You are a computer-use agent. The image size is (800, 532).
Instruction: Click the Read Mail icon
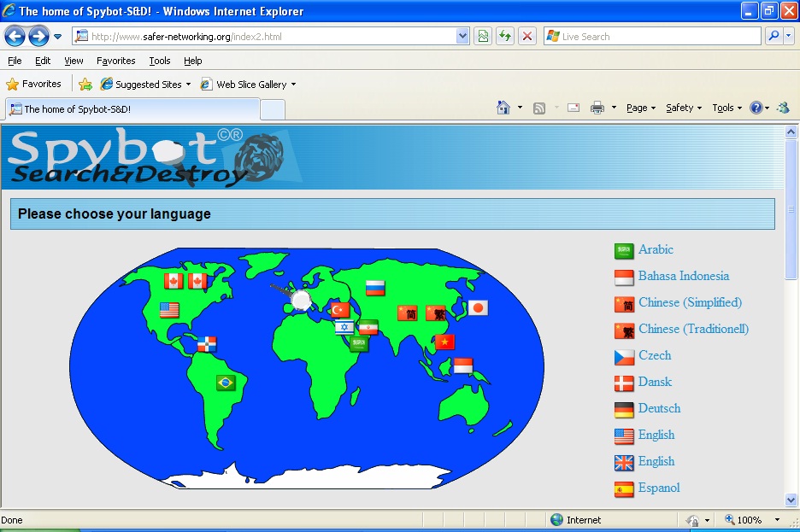574,108
